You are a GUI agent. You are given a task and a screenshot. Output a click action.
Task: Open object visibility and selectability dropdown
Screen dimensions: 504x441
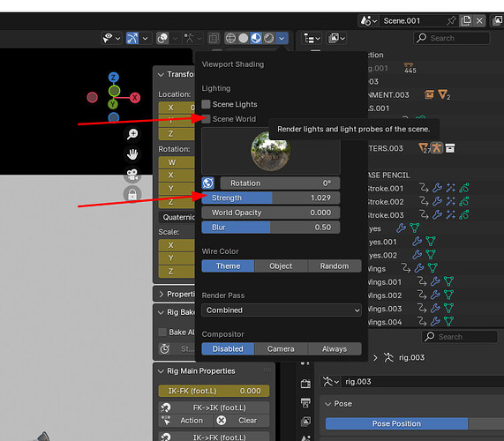(x=111, y=38)
